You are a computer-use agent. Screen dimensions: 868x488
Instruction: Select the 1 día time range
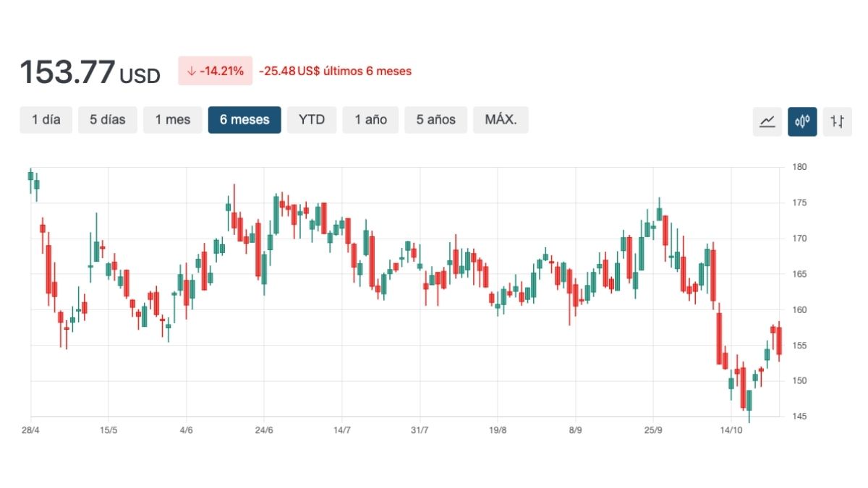pos(46,120)
